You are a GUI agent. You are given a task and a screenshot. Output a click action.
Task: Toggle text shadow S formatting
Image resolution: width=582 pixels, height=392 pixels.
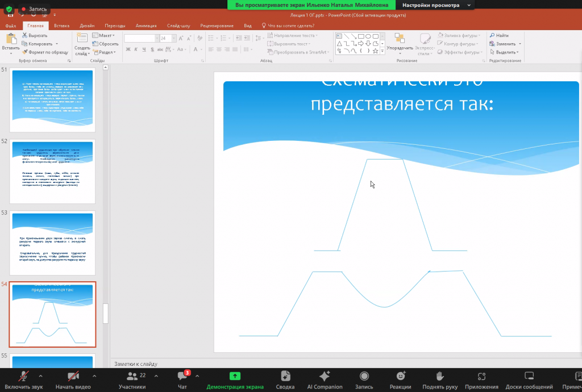tap(152, 49)
